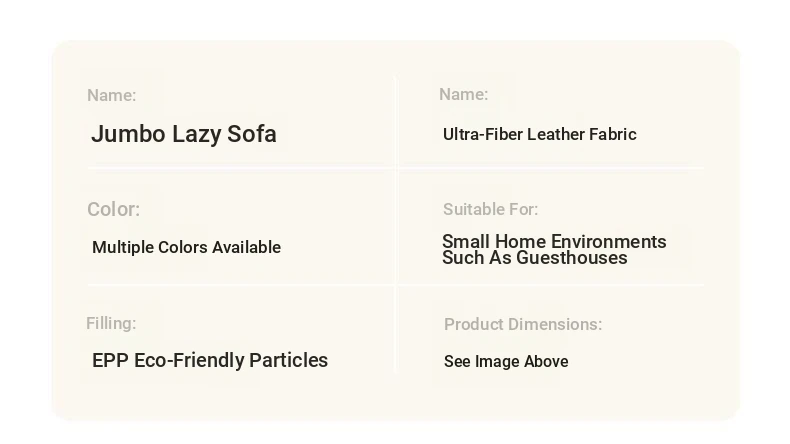Click the word Sofa in product name

click(x=254, y=134)
